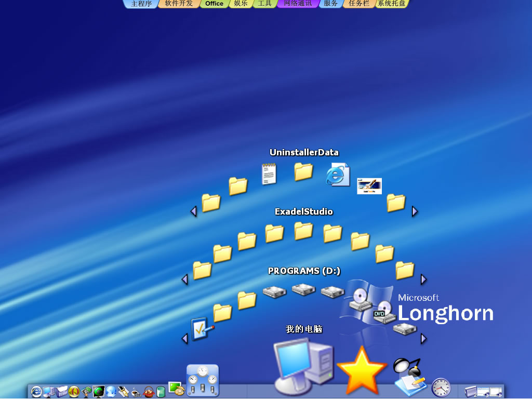Open the DVD drive icon
The width and height of the screenshot is (532, 399).
384,312
